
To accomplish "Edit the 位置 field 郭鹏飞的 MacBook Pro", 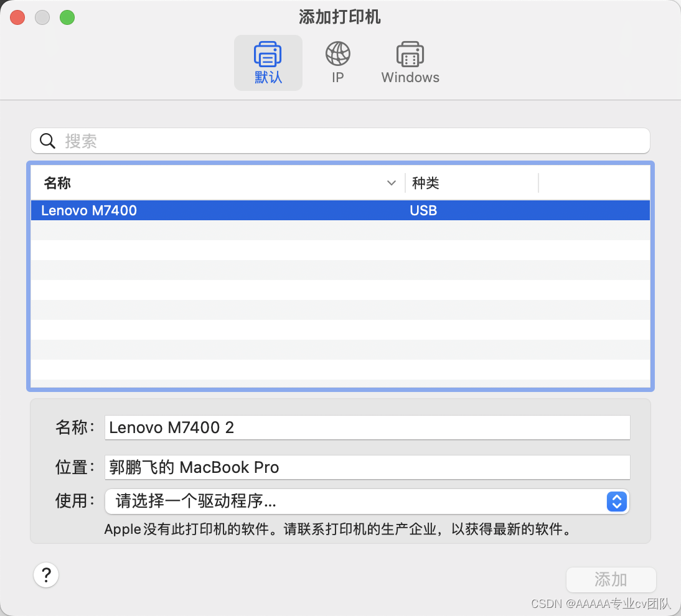I will [x=367, y=467].
